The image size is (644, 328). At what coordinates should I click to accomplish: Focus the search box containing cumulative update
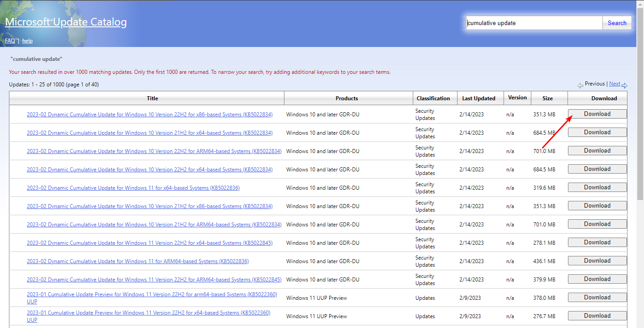click(534, 23)
